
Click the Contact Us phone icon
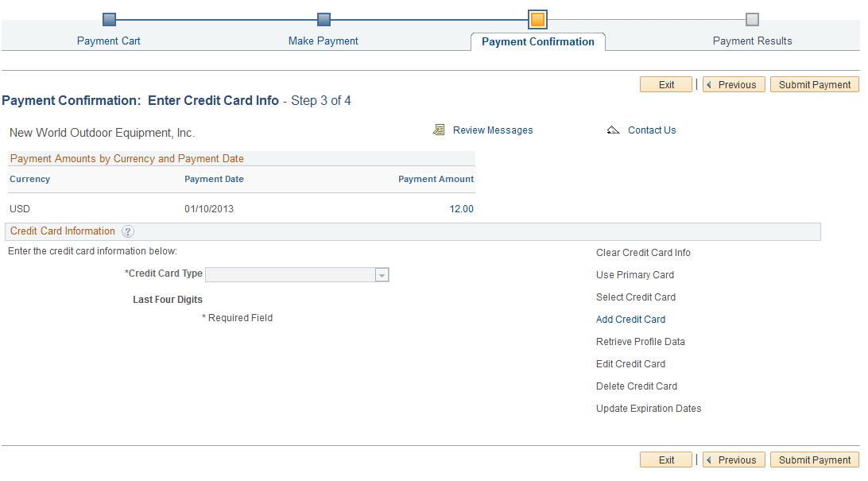612,130
